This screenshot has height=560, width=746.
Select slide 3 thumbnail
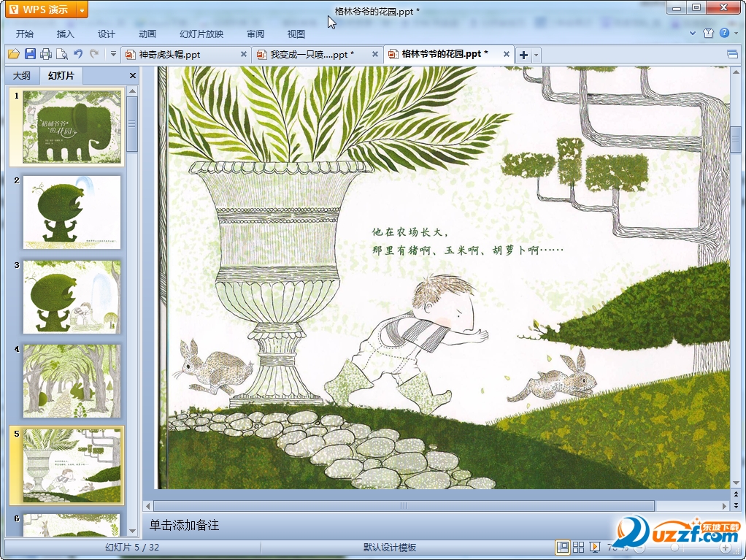click(72, 297)
